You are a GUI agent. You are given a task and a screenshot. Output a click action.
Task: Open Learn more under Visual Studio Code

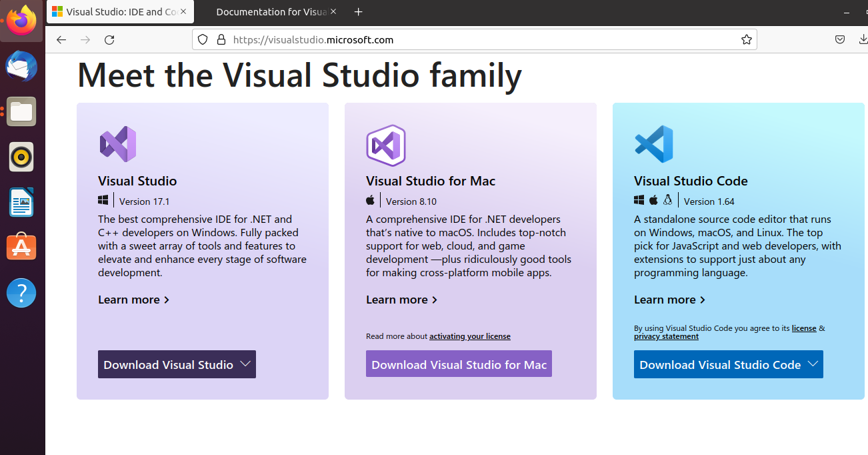[670, 300]
